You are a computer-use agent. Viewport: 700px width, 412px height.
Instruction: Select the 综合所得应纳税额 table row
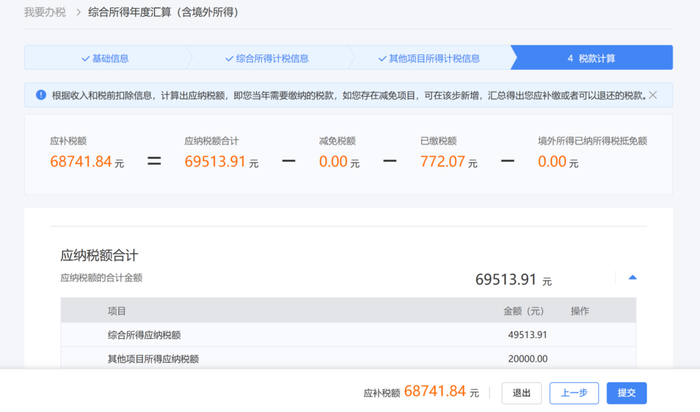pyautogui.click(x=348, y=335)
